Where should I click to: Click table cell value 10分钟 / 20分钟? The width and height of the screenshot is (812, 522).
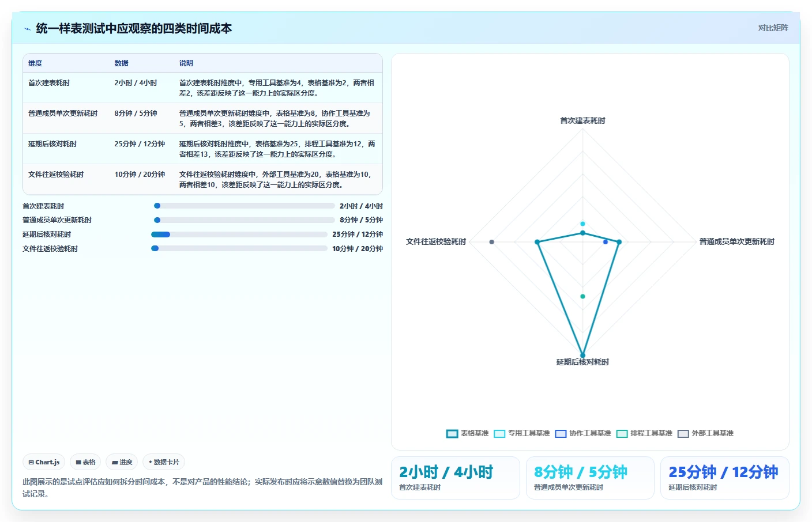point(140,175)
